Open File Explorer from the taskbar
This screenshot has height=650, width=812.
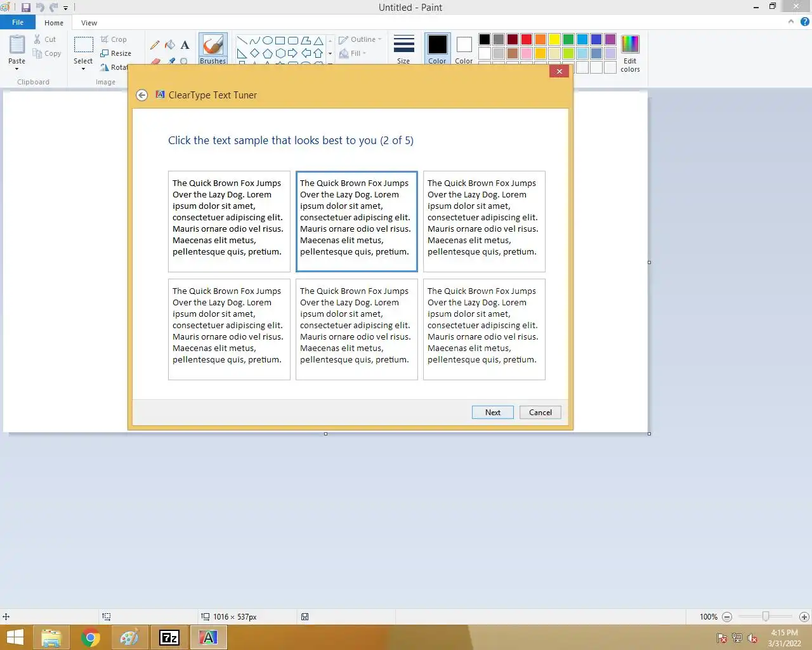coord(51,638)
